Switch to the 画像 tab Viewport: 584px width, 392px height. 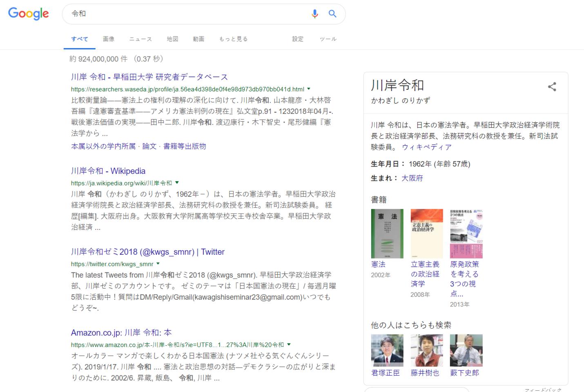109,39
